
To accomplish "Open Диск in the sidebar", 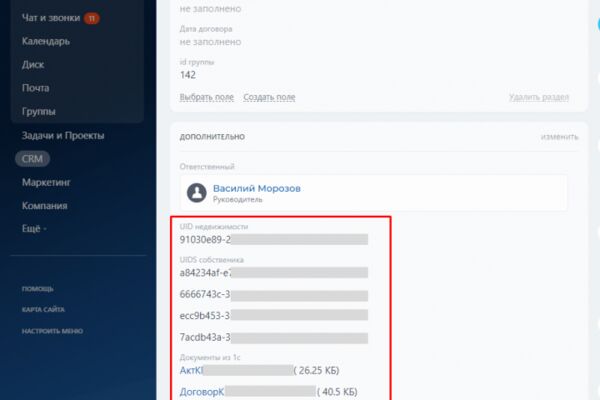I will point(33,65).
